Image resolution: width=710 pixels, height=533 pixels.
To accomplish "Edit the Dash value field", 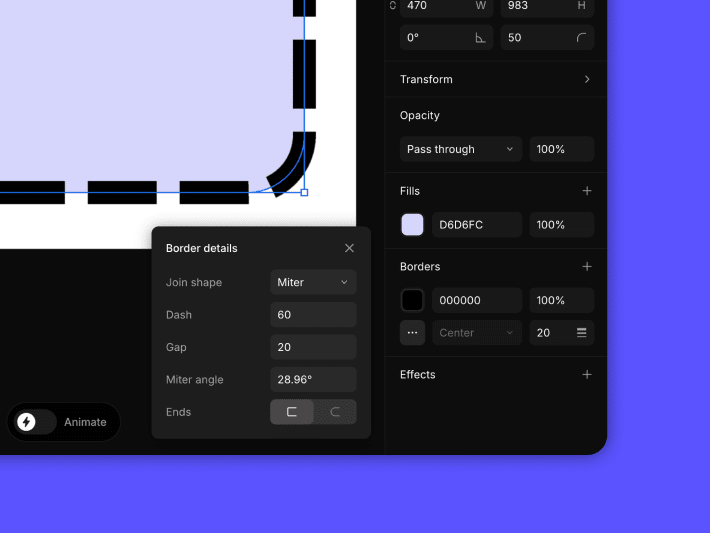I will pyautogui.click(x=313, y=315).
